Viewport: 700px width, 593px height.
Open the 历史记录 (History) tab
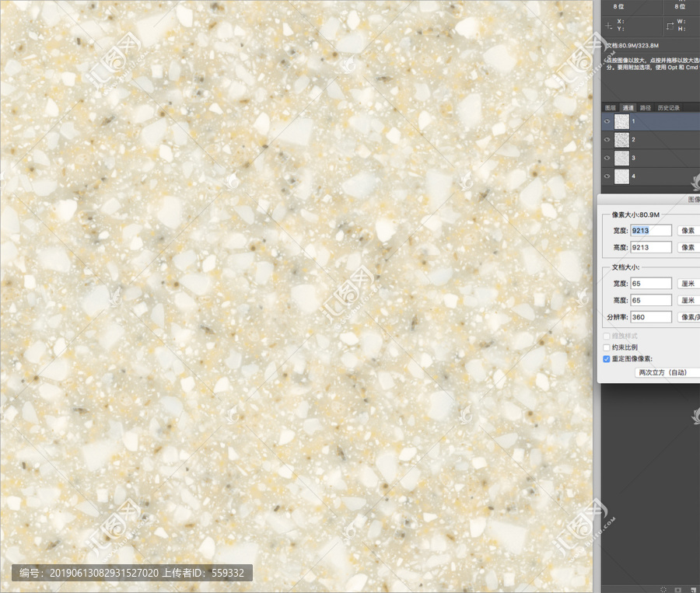[668, 107]
